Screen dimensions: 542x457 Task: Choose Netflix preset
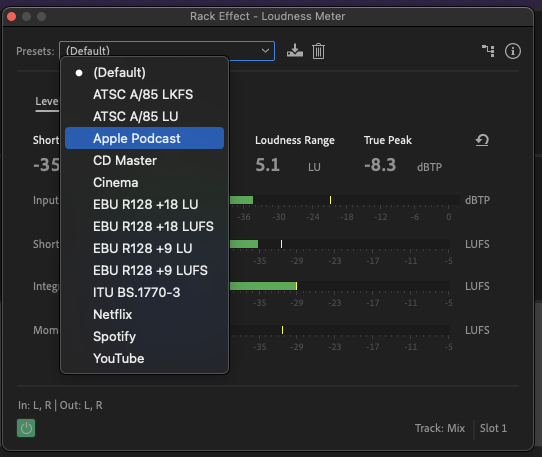click(x=144, y=314)
